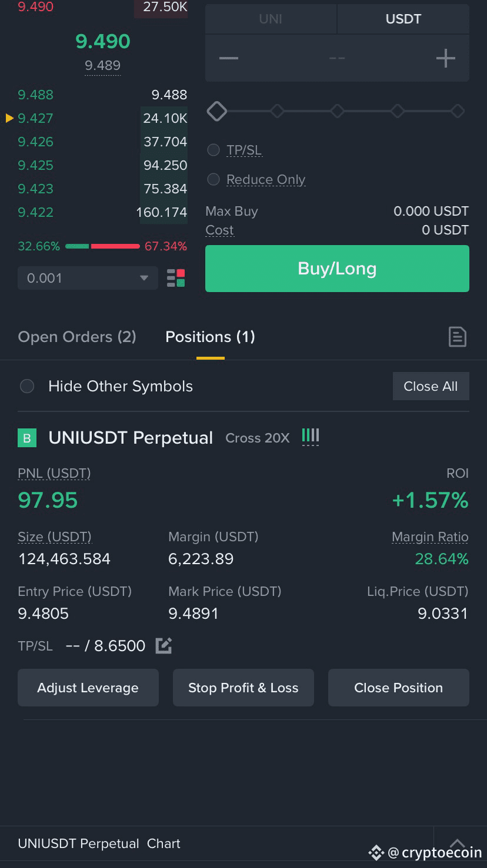
Task: Click the order book layout icon
Action: pos(176,278)
